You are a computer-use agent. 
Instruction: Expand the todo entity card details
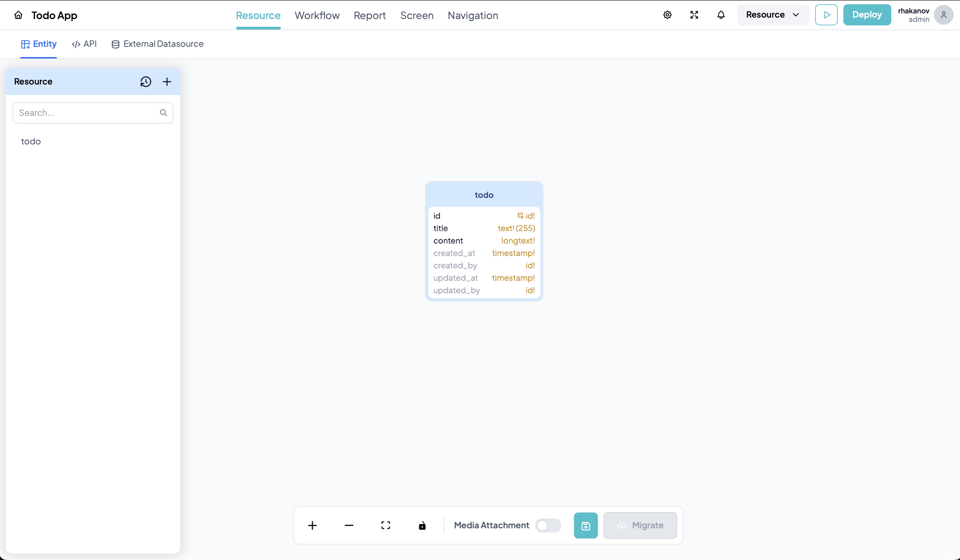[484, 194]
